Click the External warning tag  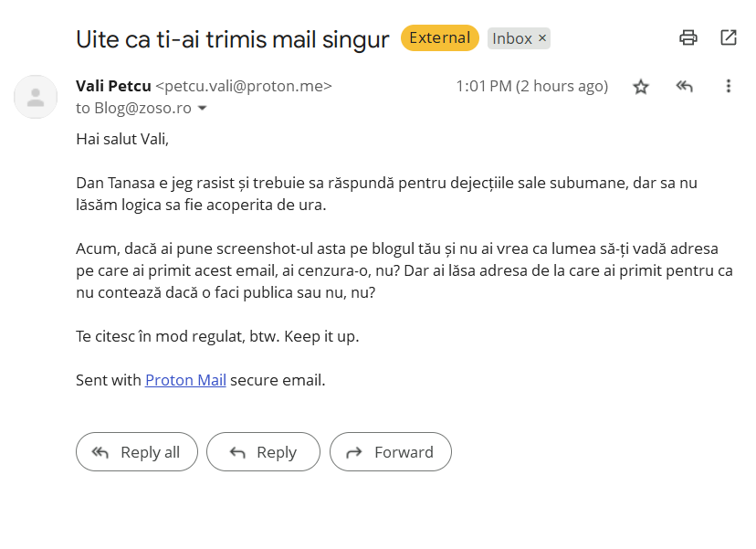[x=439, y=38]
